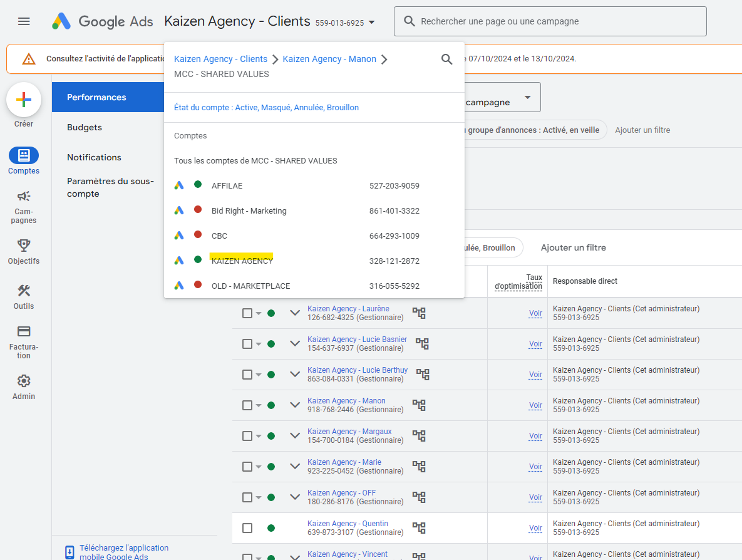
Task: Click Ajouter un filtre in accounts table
Action: point(573,247)
